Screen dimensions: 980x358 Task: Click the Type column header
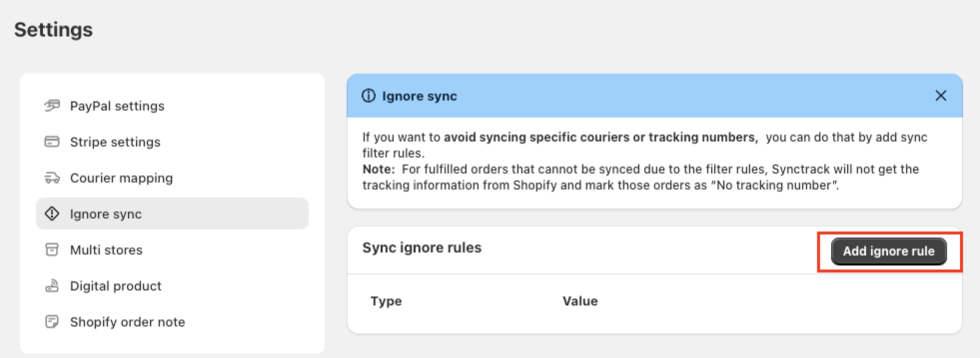[x=386, y=300]
